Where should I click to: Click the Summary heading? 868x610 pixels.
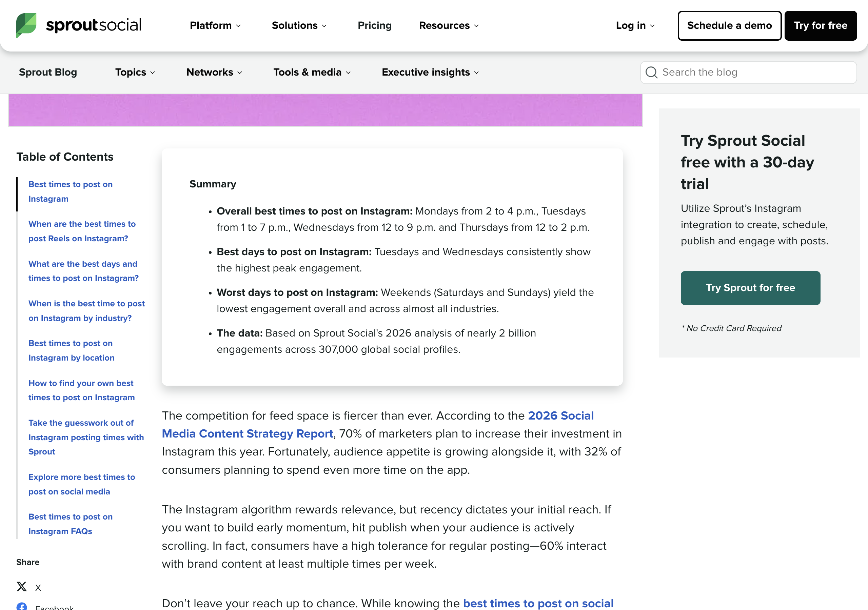[x=213, y=184]
